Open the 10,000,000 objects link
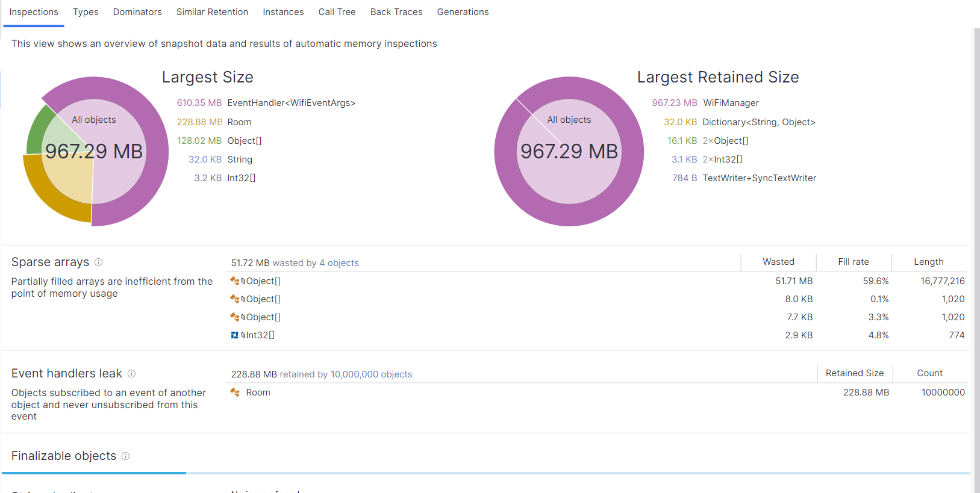Screen dimensions: 980x493 [371, 374]
